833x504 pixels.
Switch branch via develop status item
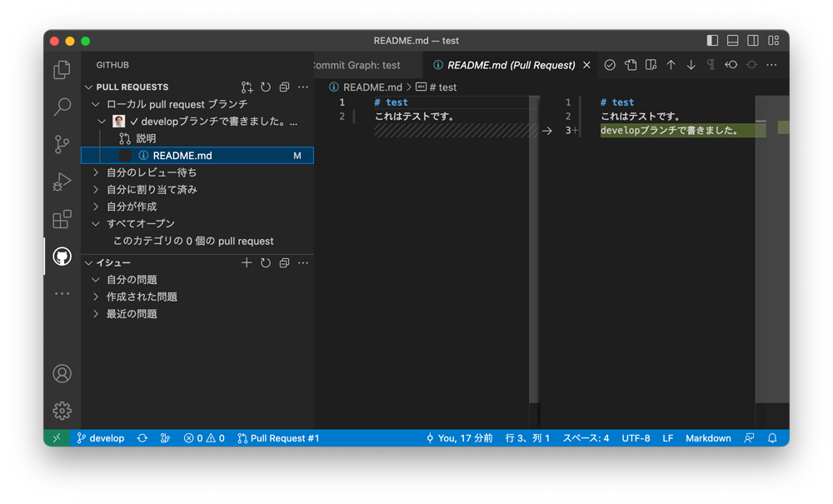101,438
